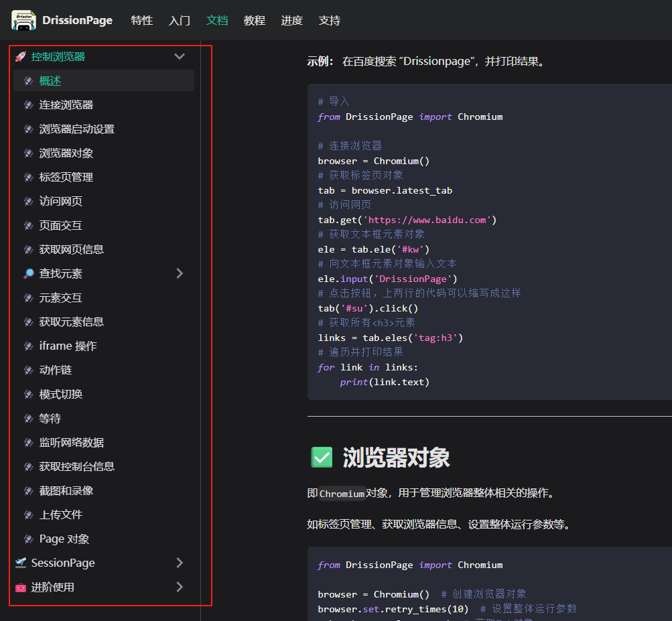Click the icon beside 获取元素信息
The height and width of the screenshot is (621, 672).
pos(29,322)
